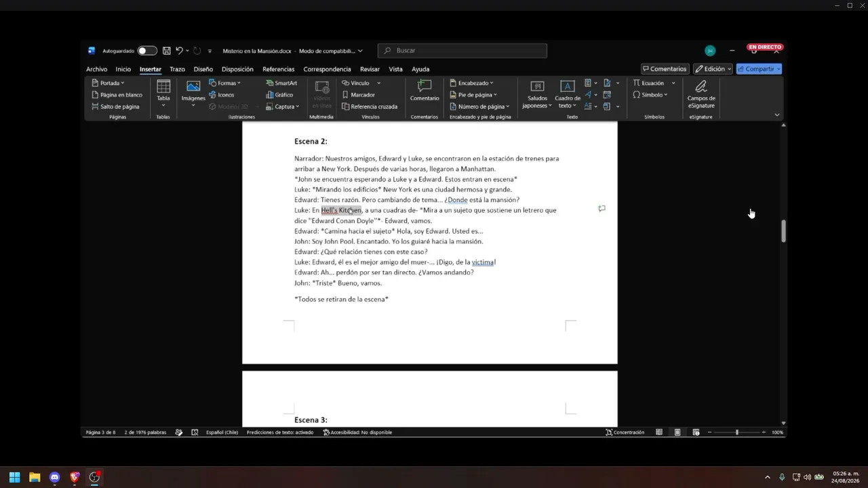Open the Comentarios pane button
Screen dimensions: 868x488
click(665, 69)
